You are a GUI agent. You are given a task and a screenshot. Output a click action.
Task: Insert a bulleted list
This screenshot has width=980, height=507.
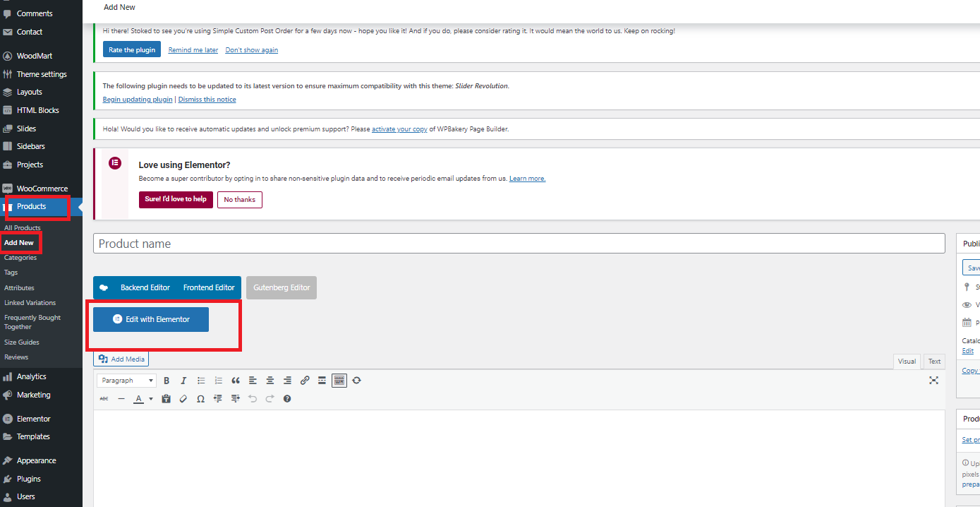click(201, 381)
